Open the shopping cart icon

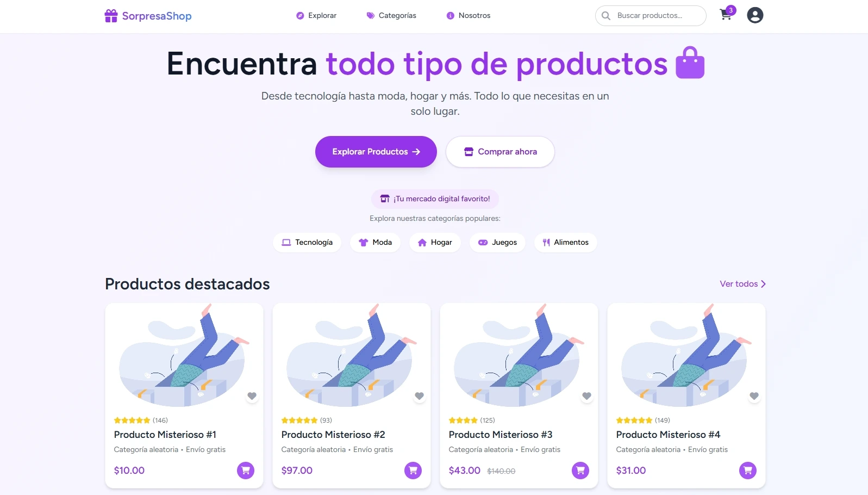726,15
